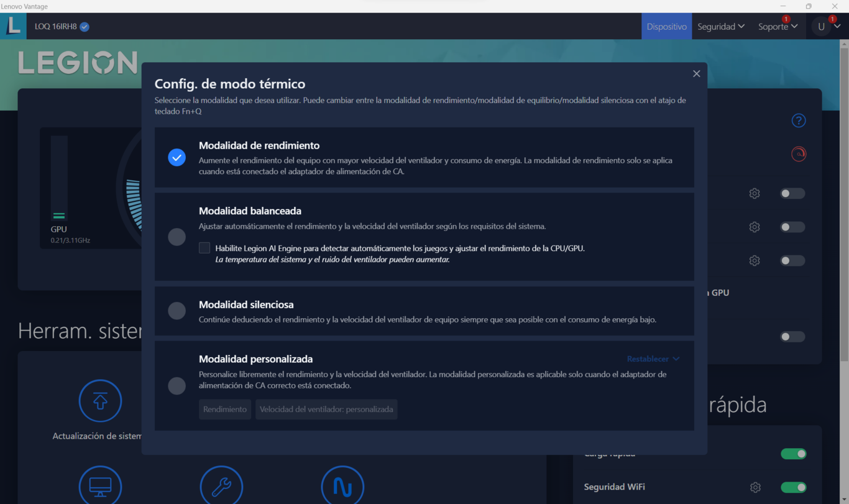Close the thermal mode config dialog
This screenshot has width=849, height=504.
point(696,73)
